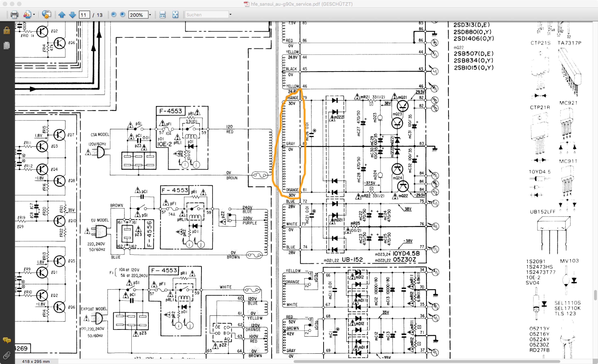The image size is (598, 364).
Task: Click the security lock icon in sidebar
Action: pyautogui.click(x=7, y=31)
